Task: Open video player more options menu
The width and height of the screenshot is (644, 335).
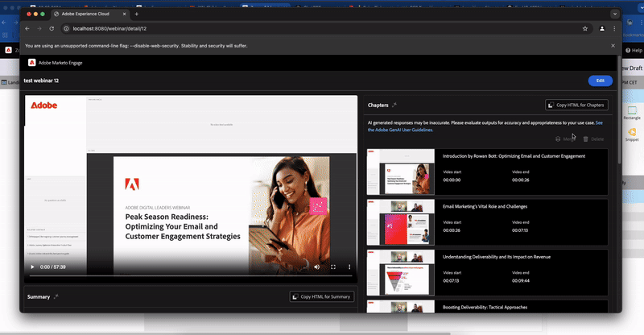Action: [349, 267]
